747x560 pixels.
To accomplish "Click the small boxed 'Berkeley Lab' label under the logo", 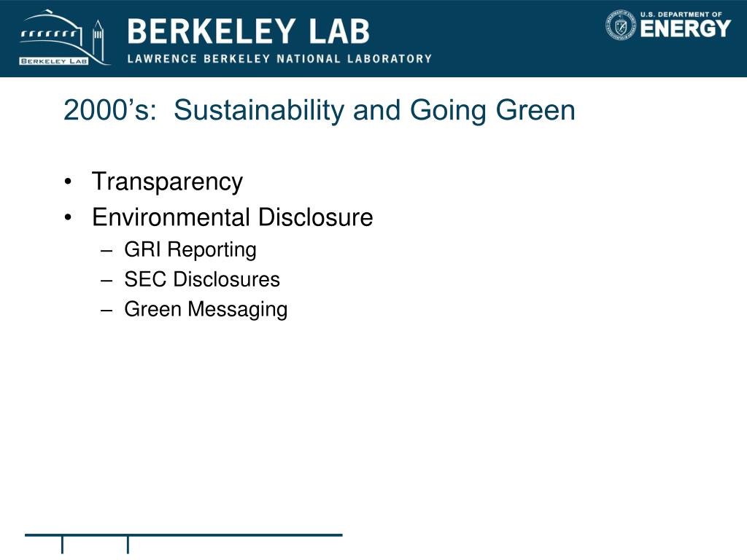I will (54, 61).
